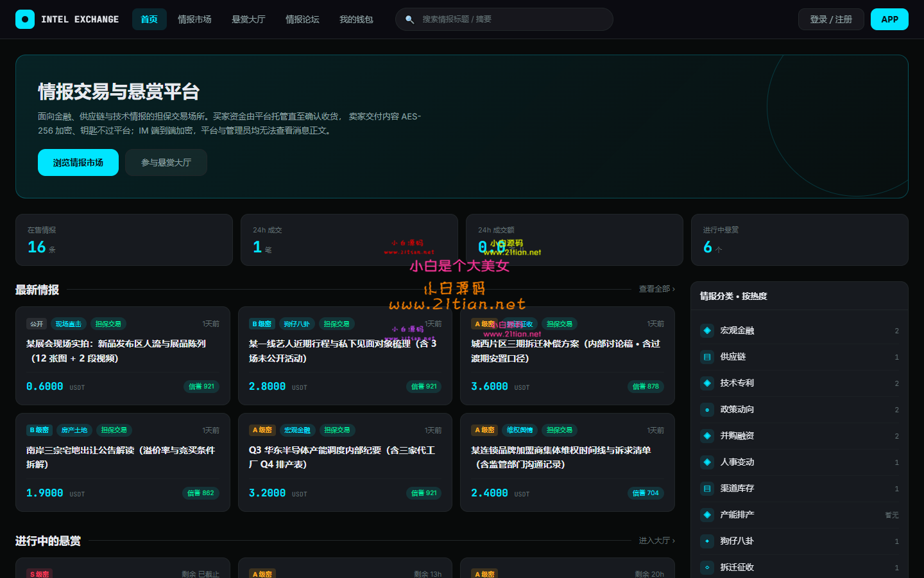The width and height of the screenshot is (924, 578).
Task: Click the 房产土地 tag
Action: [x=74, y=430]
